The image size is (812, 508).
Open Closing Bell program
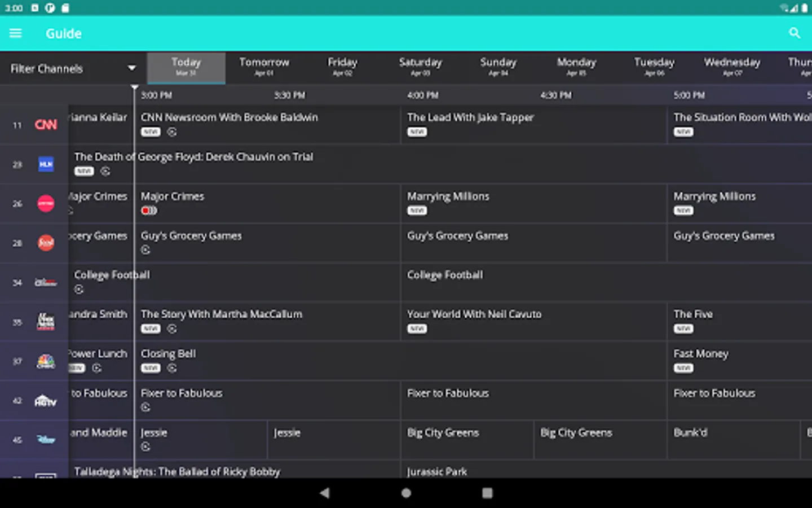[x=400, y=361]
